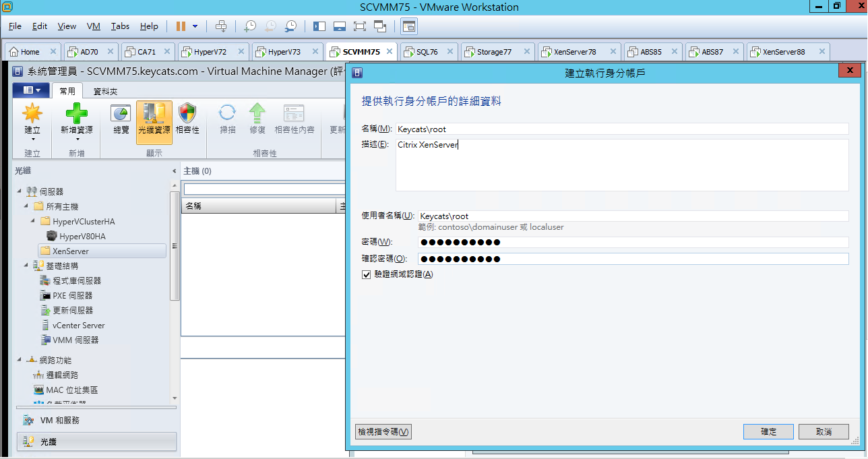Click the 取消 (Cancel) button

[x=824, y=431]
